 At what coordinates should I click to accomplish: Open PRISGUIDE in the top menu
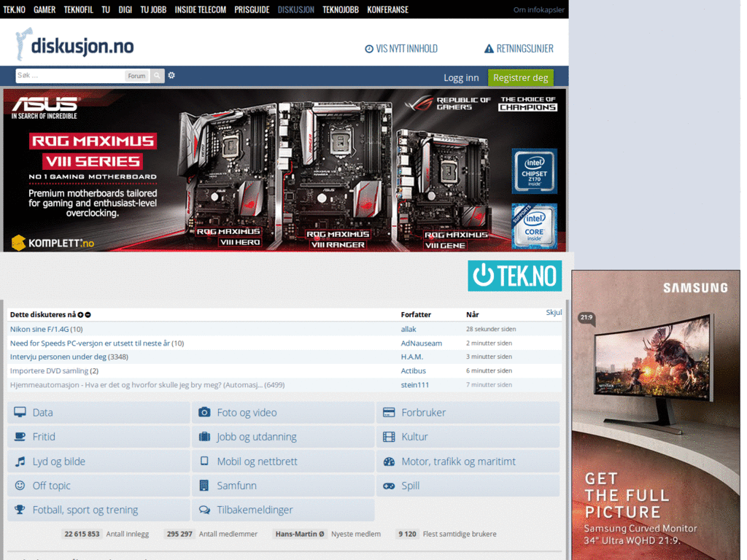coord(252,9)
